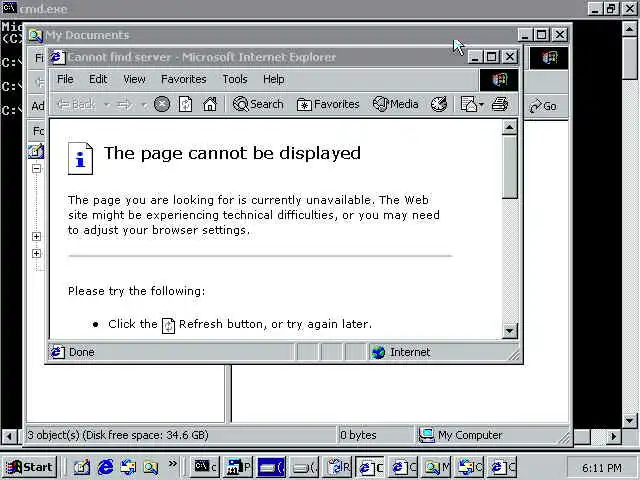The width and height of the screenshot is (640, 480).
Task: Click the cmd.exe horizontal scrollbar right arrow
Action: [613, 436]
